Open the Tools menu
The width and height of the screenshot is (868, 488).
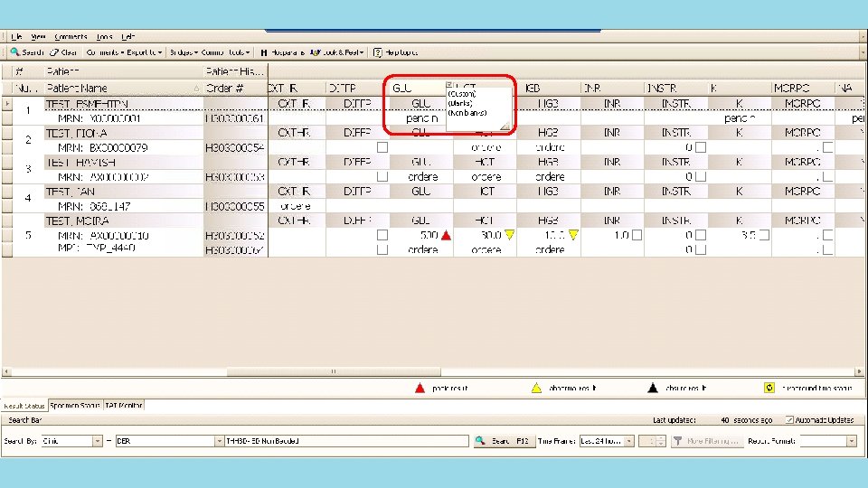(x=104, y=36)
